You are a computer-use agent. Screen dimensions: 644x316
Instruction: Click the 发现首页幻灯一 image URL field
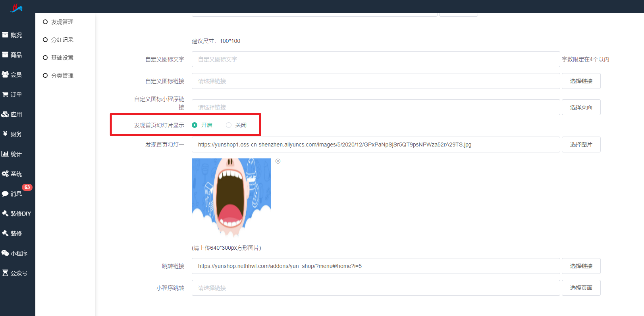tap(376, 145)
